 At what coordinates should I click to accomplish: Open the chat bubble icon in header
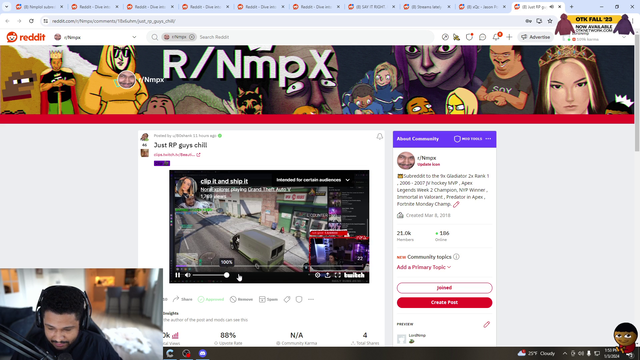point(482,37)
